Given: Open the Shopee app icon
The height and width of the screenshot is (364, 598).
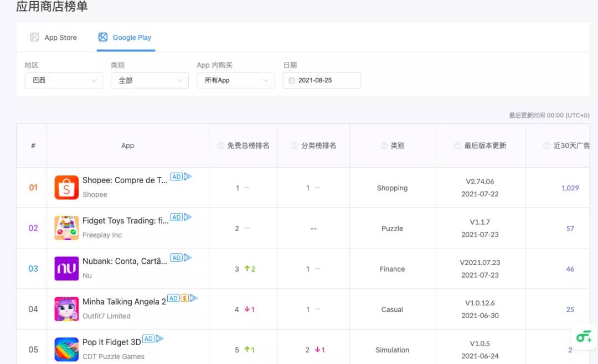Looking at the screenshot, I should 66,188.
